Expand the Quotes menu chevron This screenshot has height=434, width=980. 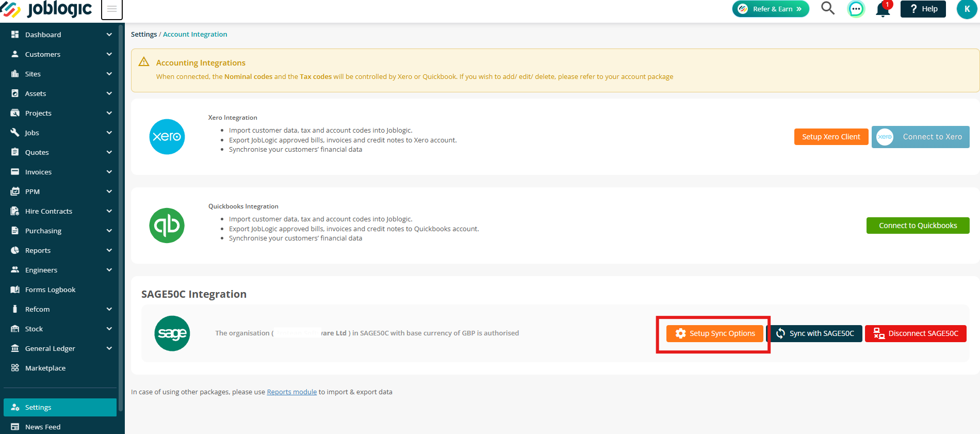click(109, 152)
